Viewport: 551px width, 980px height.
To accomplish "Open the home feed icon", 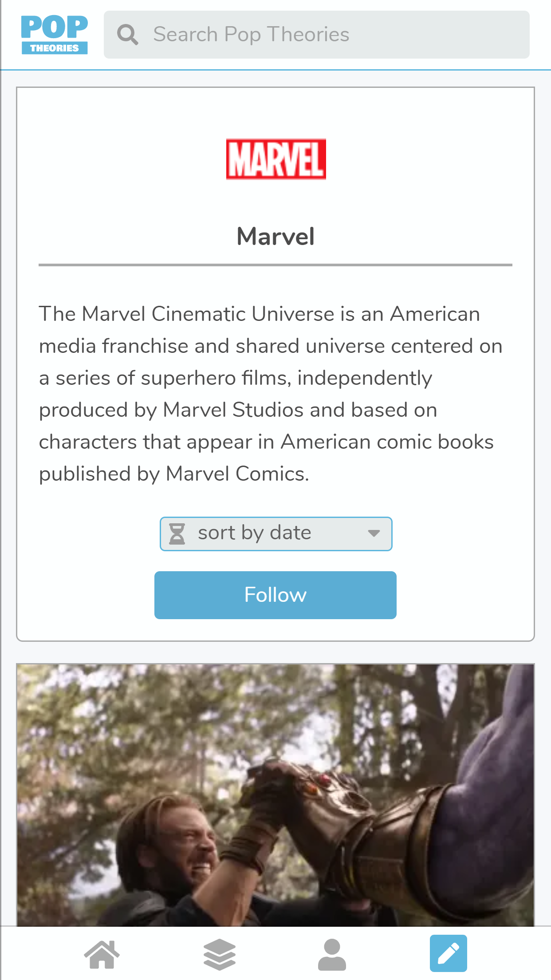I will pyautogui.click(x=102, y=954).
